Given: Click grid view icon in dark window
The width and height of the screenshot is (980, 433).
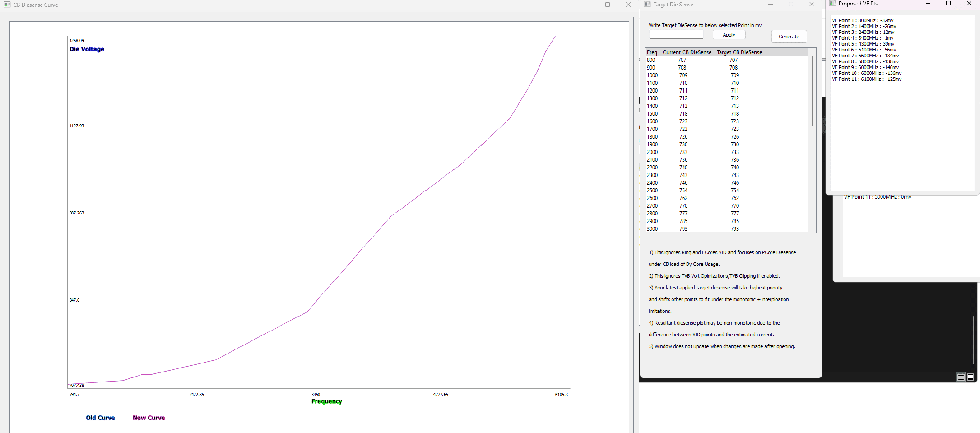Looking at the screenshot, I should (x=971, y=377).
